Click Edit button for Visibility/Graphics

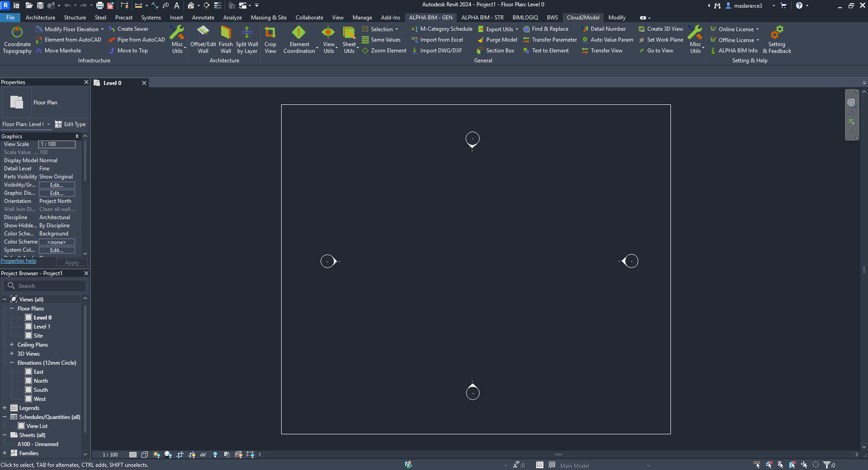pyautogui.click(x=57, y=185)
